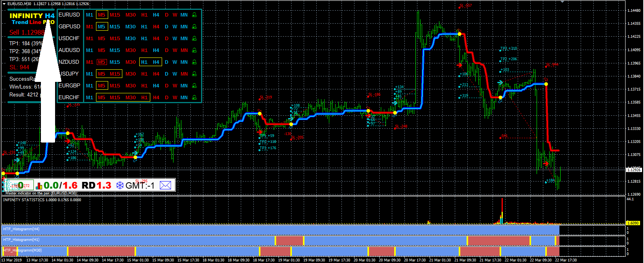The width and height of the screenshot is (644, 263).
Task: Open the AUDUSD pair in dashboard
Action: (69, 50)
